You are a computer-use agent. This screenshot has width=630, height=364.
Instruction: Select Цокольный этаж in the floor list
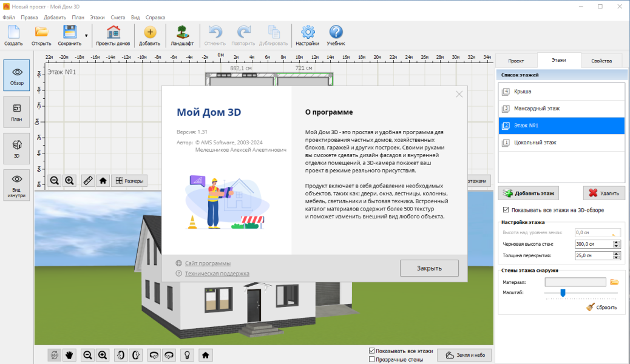561,143
